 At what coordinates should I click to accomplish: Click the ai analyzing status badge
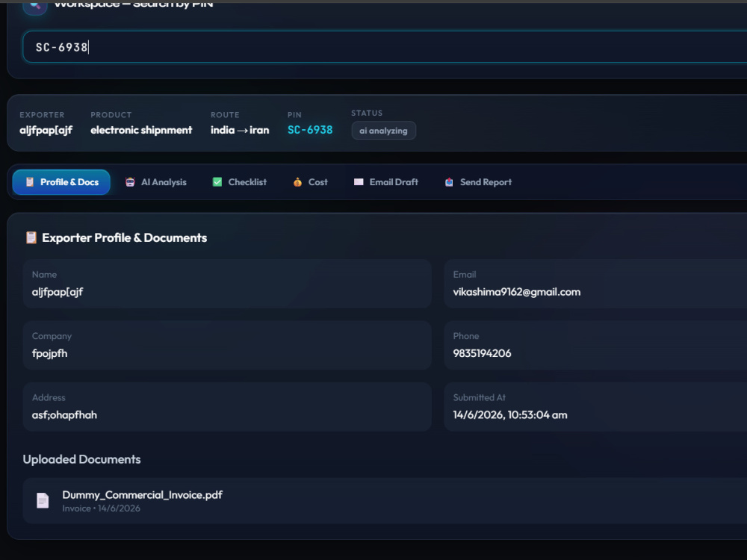pos(383,131)
